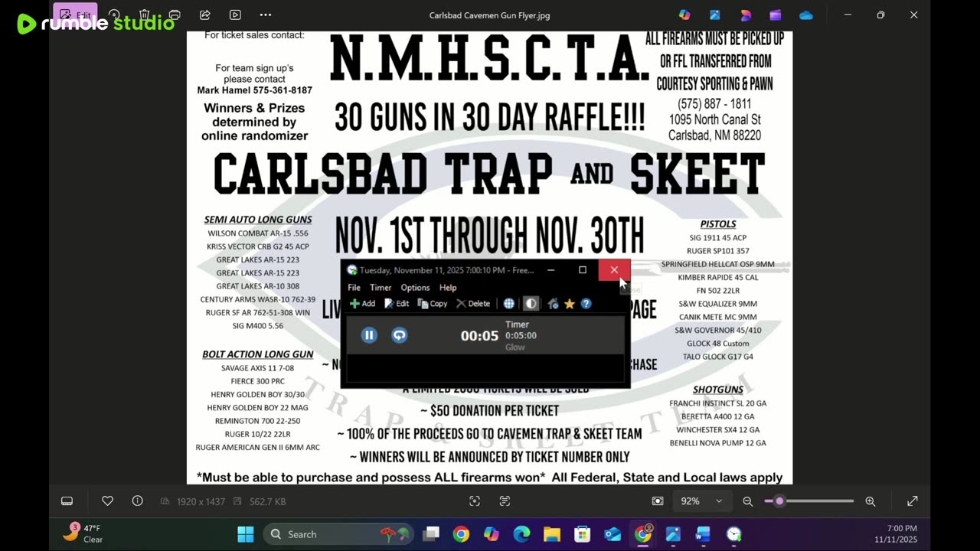Click the zoom in magnifier icon
This screenshot has width=980, height=551.
(x=871, y=501)
